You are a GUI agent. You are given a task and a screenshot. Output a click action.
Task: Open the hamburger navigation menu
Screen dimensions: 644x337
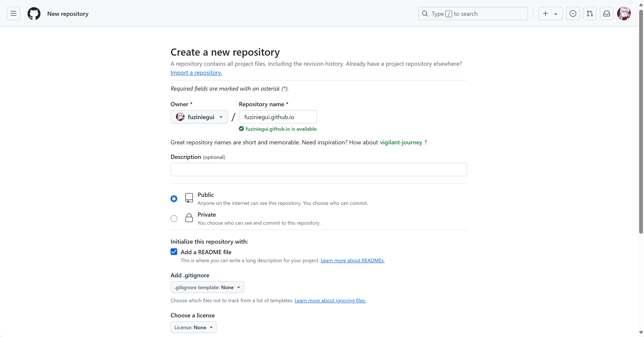(x=13, y=13)
